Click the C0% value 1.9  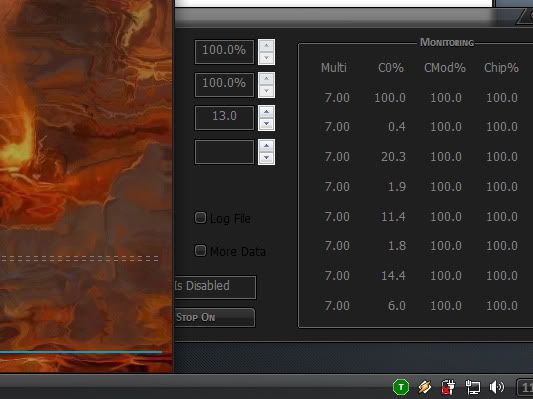point(397,187)
